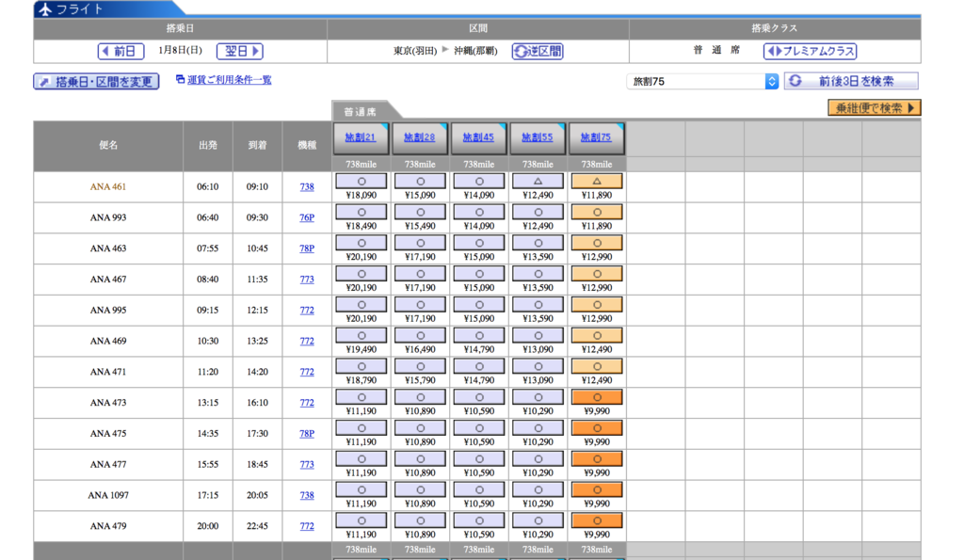Image resolution: width=964 pixels, height=560 pixels.
Task: Switch to プレミアムクラス seat class
Action: click(x=811, y=51)
